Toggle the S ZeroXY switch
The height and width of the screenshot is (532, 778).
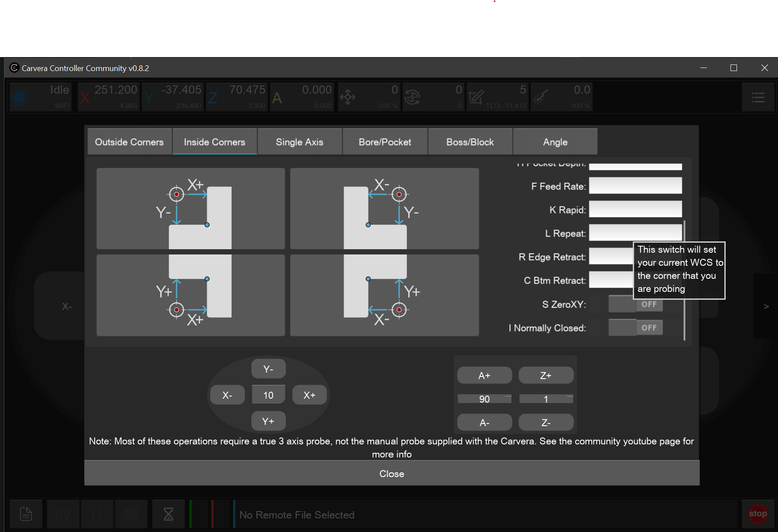point(635,304)
